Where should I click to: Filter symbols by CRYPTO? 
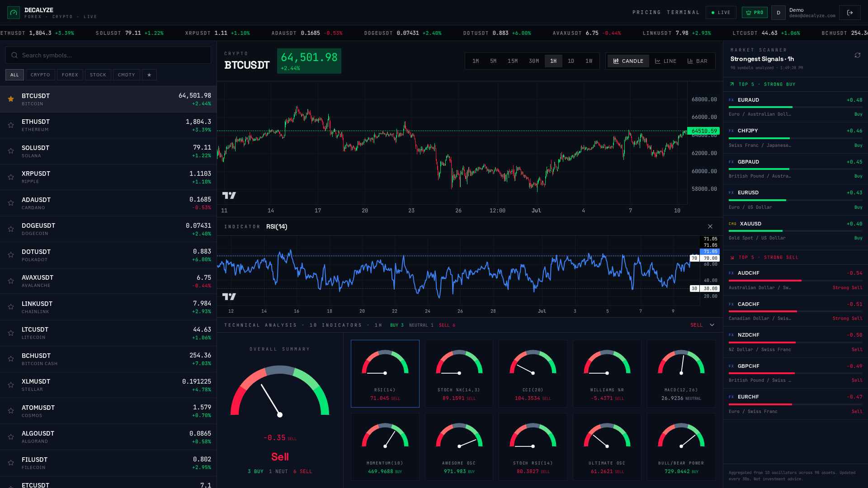click(x=40, y=75)
